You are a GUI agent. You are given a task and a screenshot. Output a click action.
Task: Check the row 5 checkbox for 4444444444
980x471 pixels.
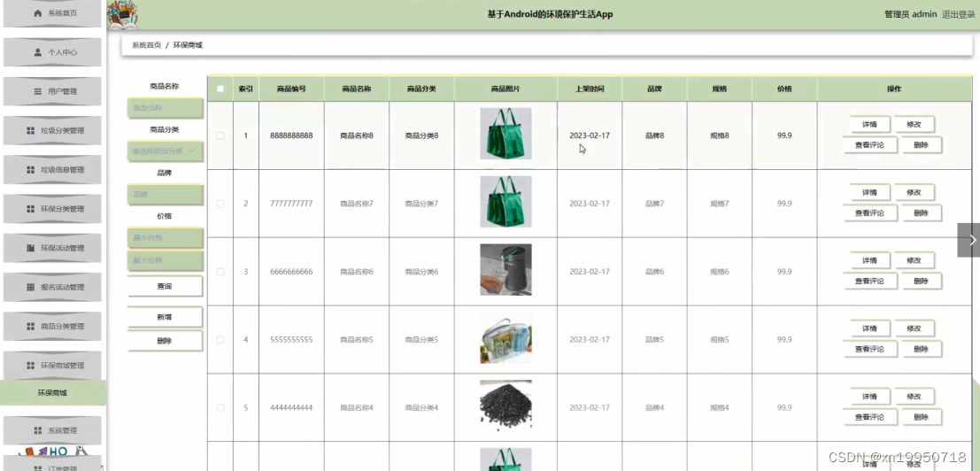coord(220,408)
